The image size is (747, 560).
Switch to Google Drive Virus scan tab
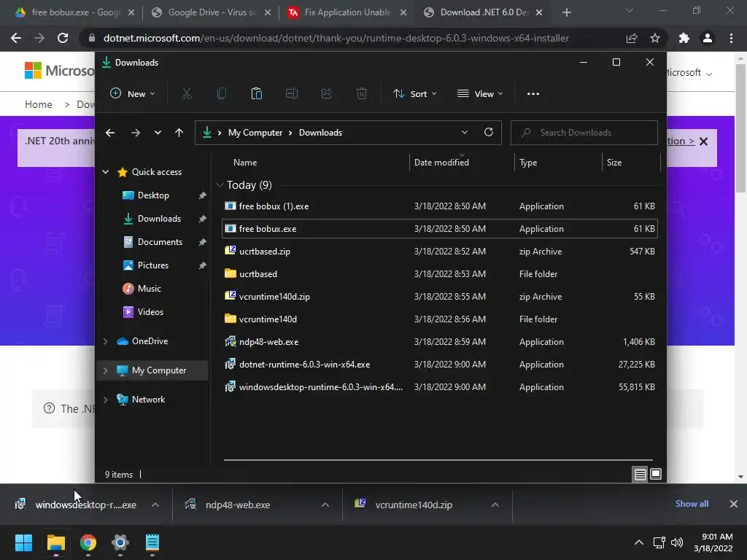209,12
